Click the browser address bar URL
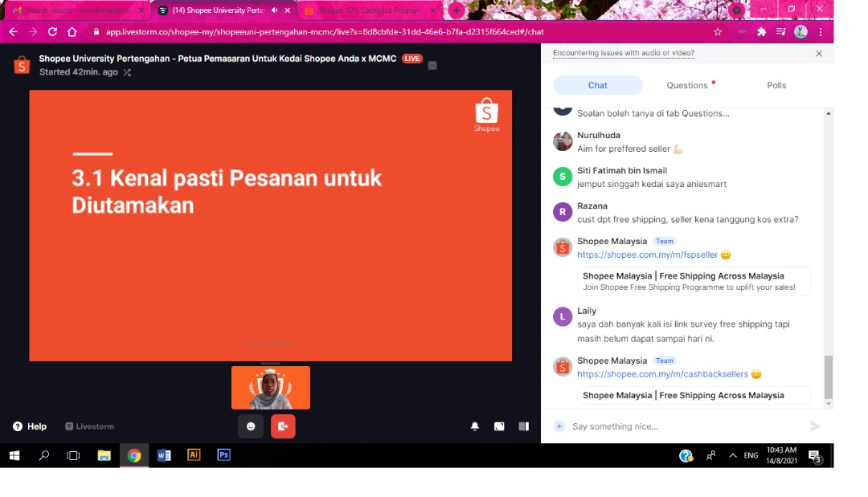Image resolution: width=868 pixels, height=497 pixels. coord(325,32)
